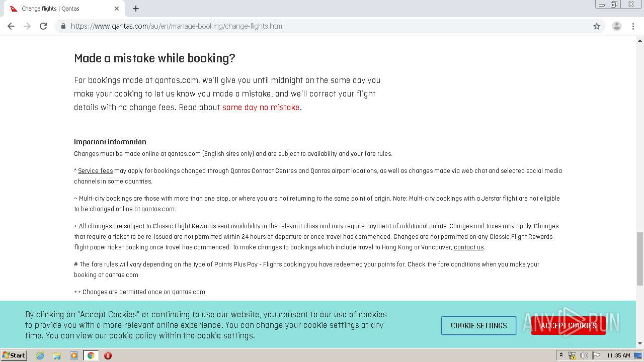
Task: Minimize the Chrome window
Action: coord(601,5)
